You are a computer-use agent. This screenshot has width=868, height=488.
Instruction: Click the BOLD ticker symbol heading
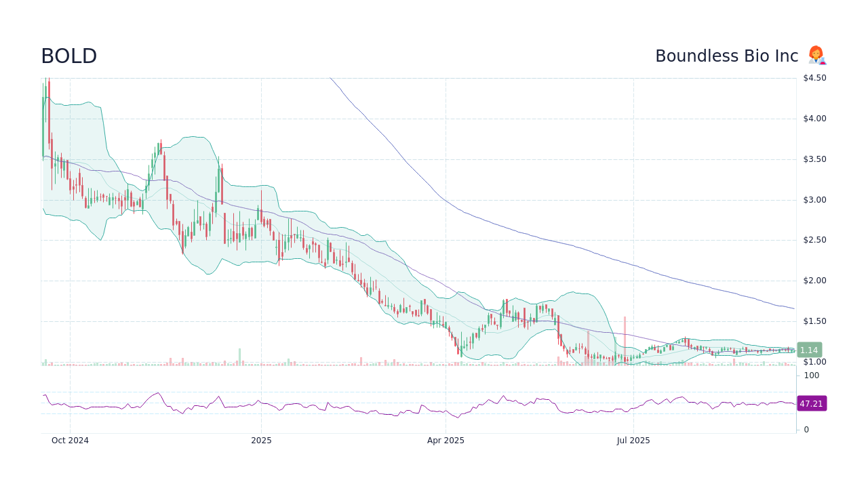[x=68, y=56]
